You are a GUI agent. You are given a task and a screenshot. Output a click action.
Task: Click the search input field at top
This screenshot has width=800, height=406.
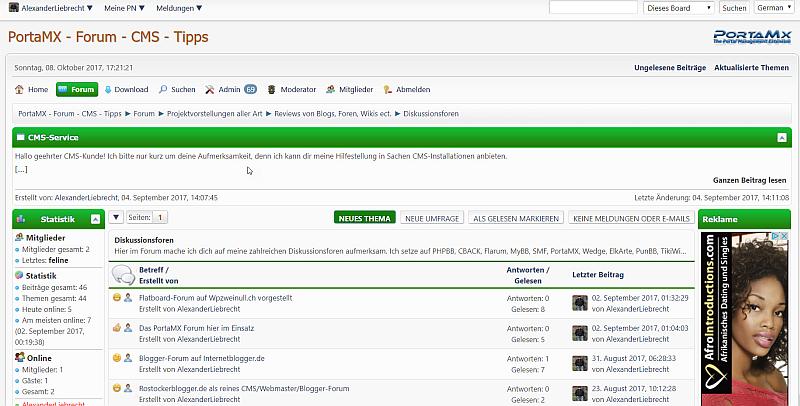(x=593, y=8)
